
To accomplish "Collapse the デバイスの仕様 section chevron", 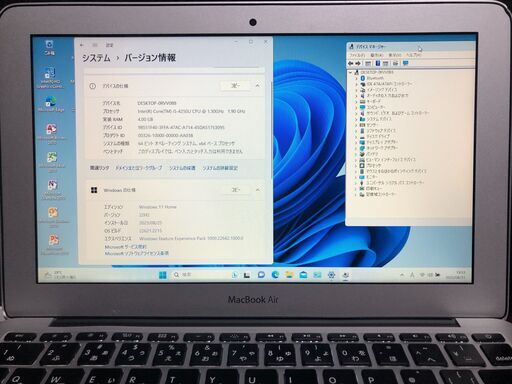I will [257, 86].
